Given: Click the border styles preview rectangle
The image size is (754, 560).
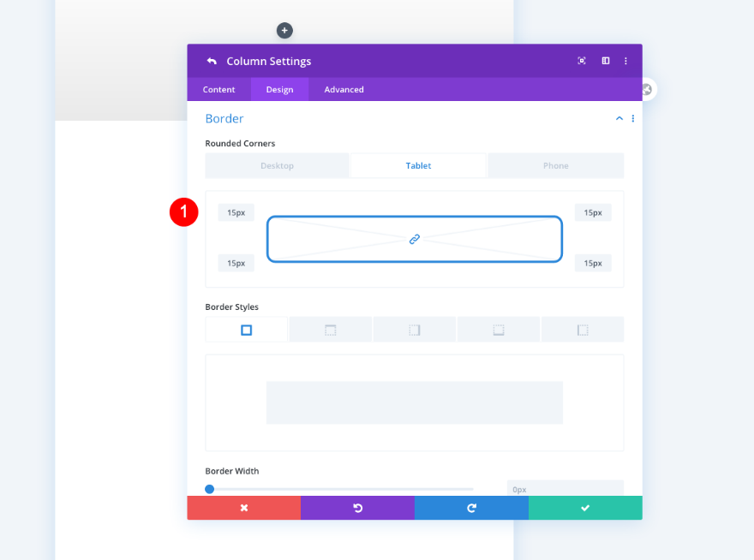Looking at the screenshot, I should [415, 402].
